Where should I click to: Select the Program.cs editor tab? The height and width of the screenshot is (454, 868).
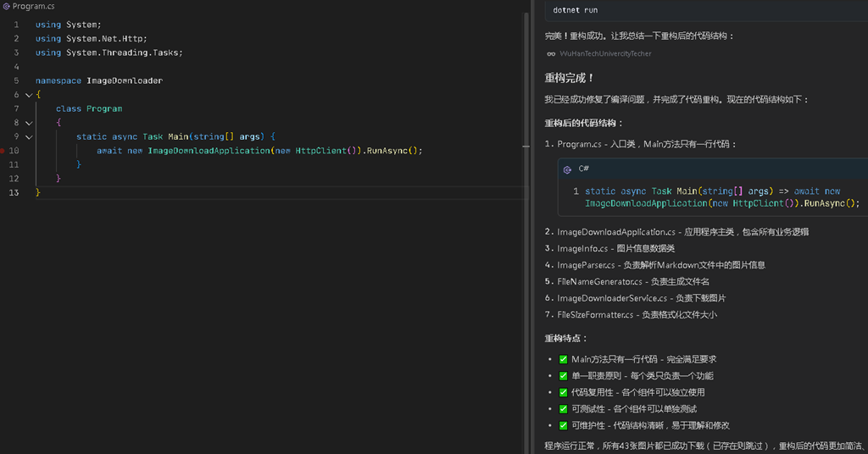(x=29, y=7)
